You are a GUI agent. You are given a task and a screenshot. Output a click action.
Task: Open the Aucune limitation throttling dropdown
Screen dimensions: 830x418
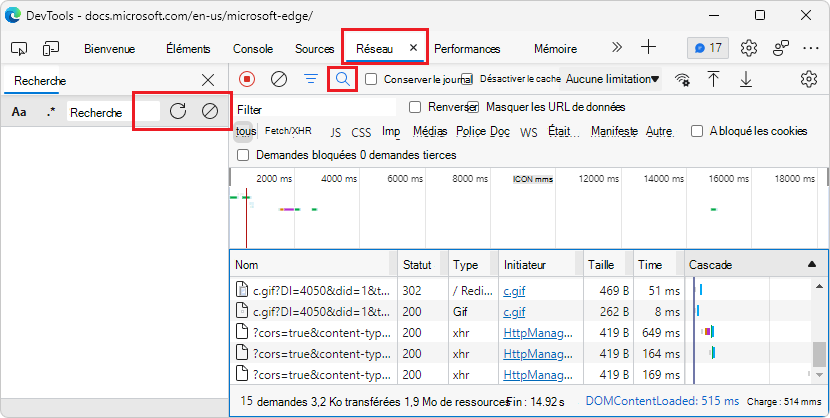pyautogui.click(x=612, y=79)
